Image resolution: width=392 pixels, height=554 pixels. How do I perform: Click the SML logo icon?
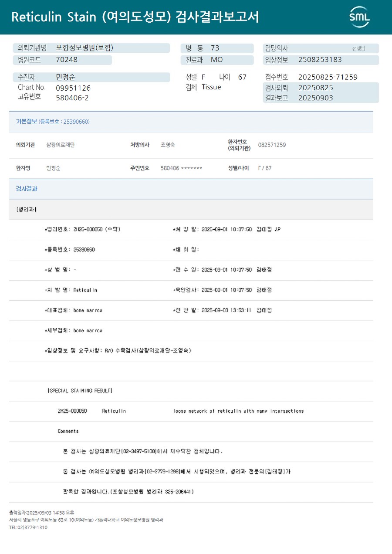[359, 17]
